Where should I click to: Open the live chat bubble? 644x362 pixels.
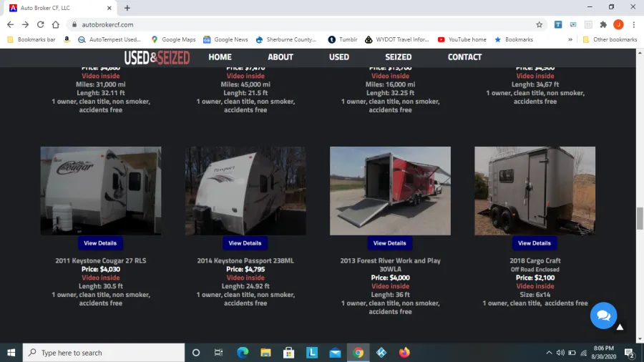[603, 315]
